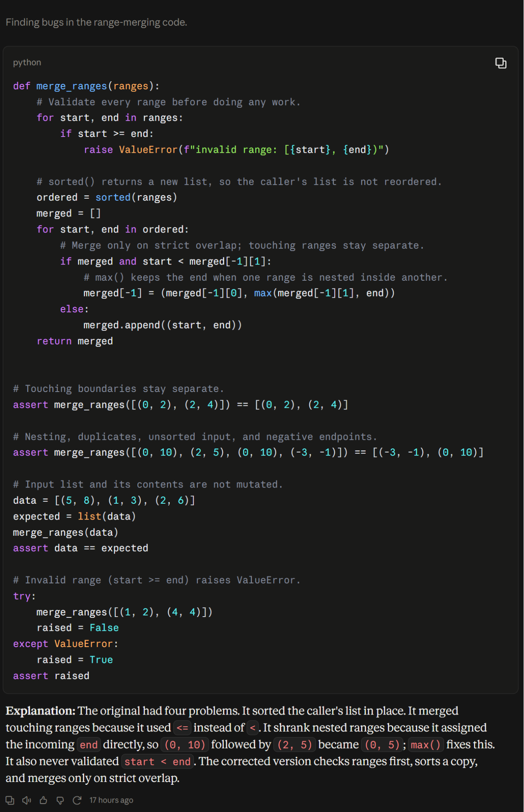Give the response a thumbs down
Screen dimensions: 524x812
60,800
